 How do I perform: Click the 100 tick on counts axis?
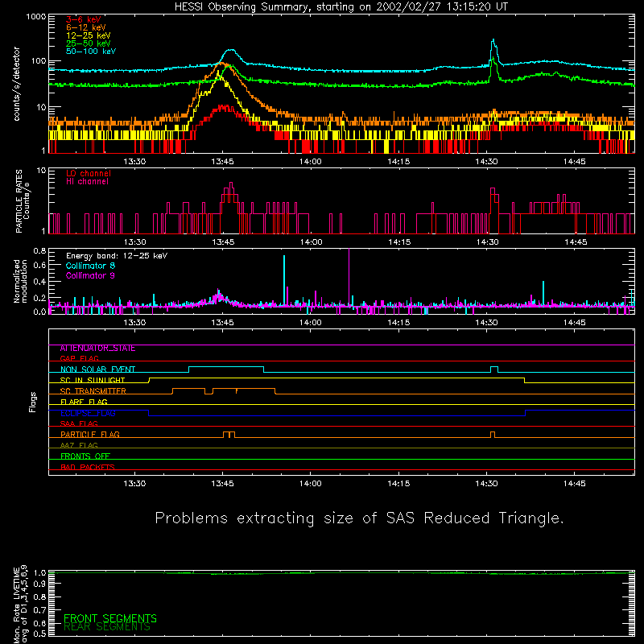pos(38,61)
